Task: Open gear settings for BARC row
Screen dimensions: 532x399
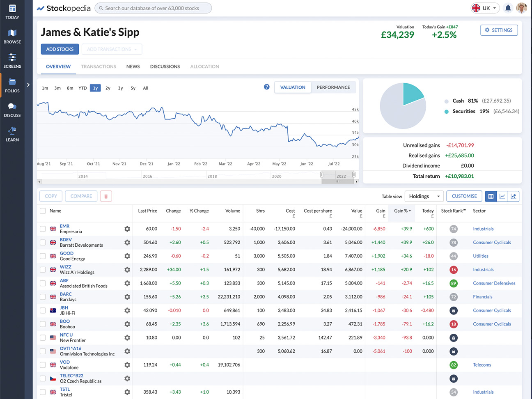Action: 127,297
